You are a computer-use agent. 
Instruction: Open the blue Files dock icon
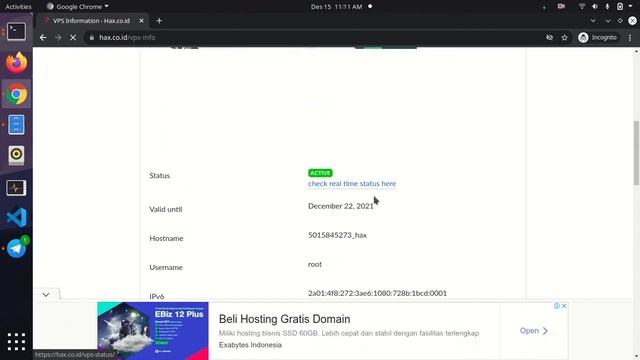click(x=16, y=125)
